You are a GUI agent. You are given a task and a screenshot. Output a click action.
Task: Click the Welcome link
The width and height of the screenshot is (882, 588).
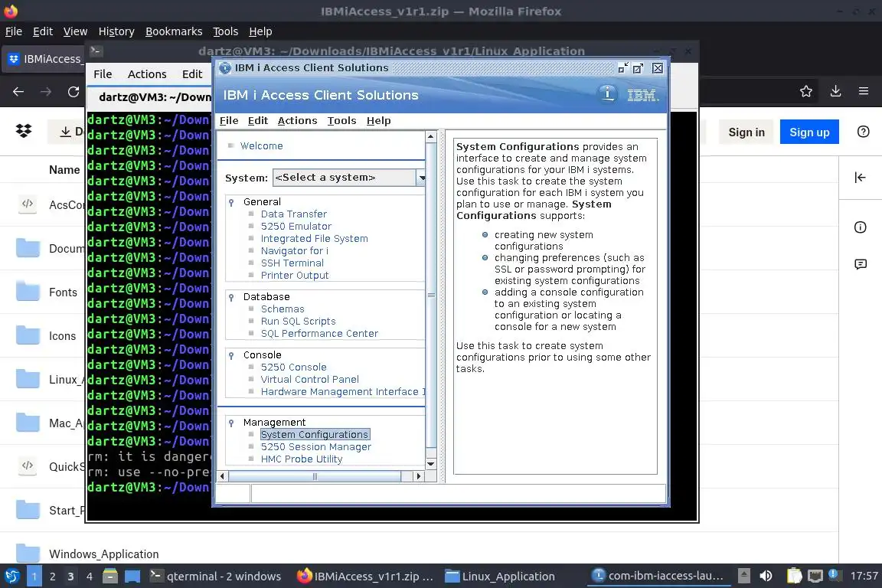coord(262,146)
